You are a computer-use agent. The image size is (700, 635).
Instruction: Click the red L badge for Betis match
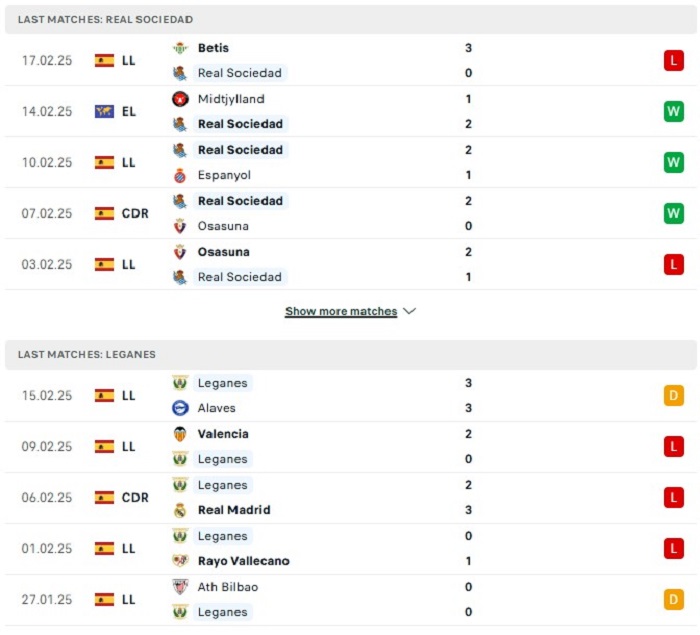(674, 60)
